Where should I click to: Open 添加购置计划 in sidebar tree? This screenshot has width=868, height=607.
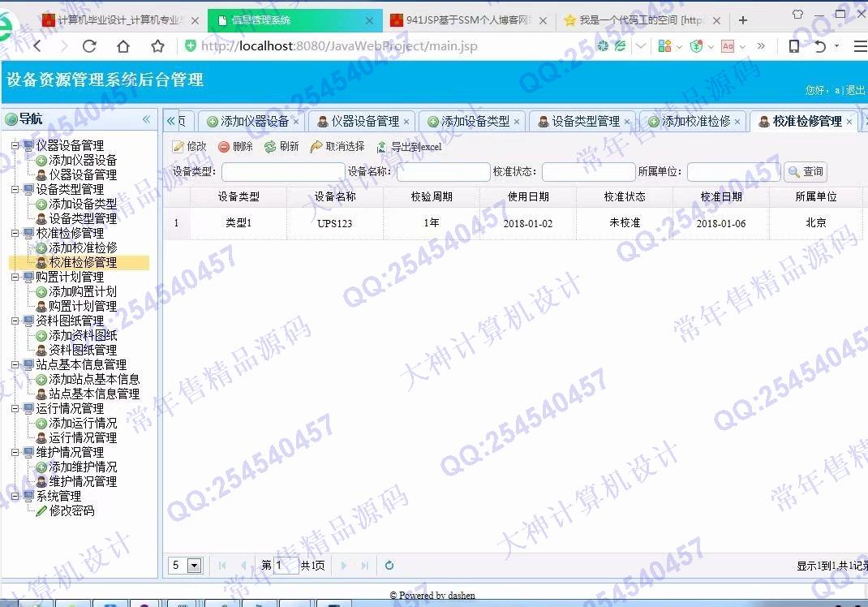[x=83, y=292]
